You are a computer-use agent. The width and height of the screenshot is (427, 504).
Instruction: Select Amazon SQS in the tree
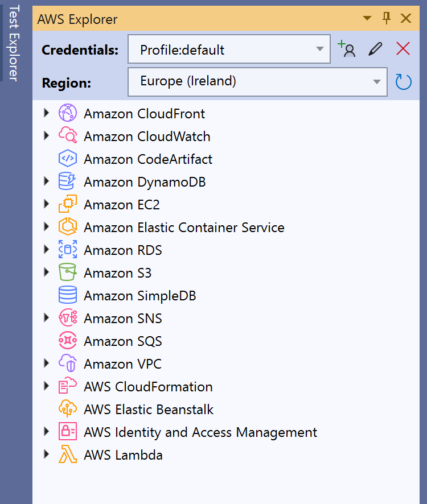[122, 341]
